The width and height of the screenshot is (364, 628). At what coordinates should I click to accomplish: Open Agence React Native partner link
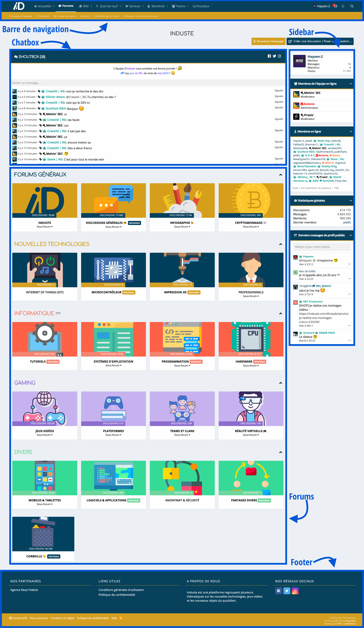[24, 590]
